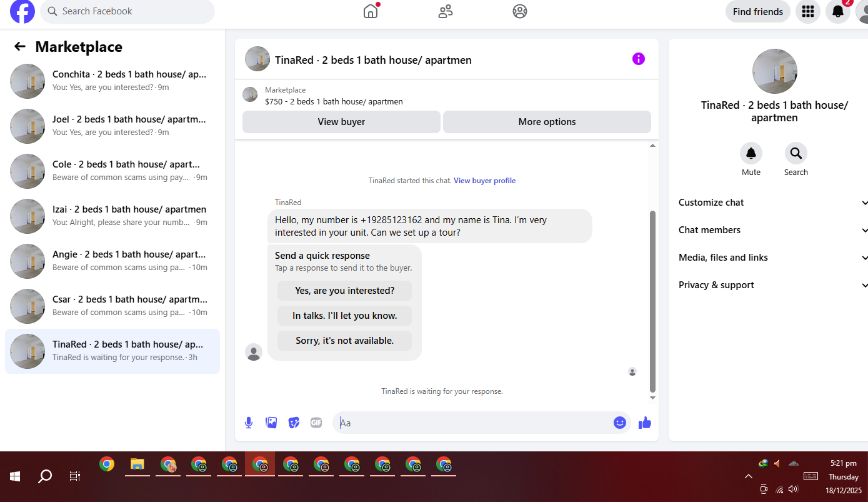Open the Facebook menu grid icon

808,11
